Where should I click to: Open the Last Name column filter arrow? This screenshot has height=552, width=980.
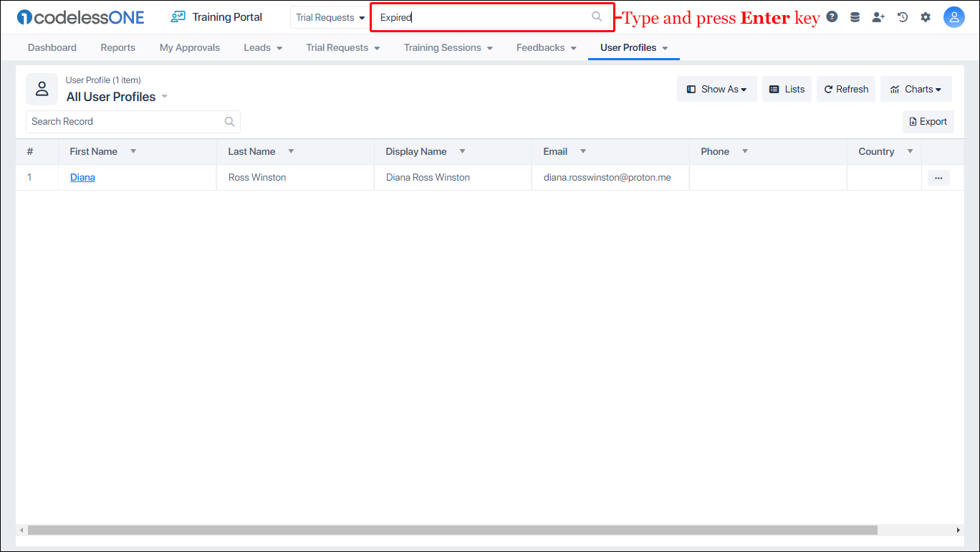pyautogui.click(x=291, y=151)
